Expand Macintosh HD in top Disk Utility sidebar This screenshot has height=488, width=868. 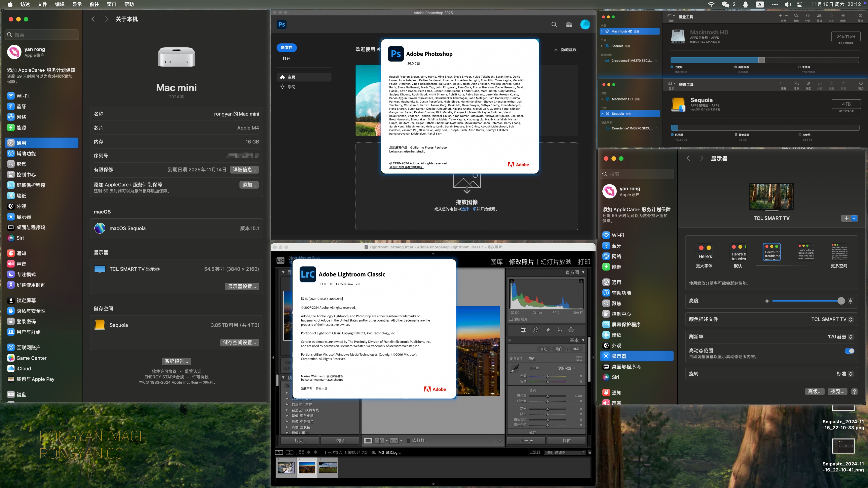602,31
